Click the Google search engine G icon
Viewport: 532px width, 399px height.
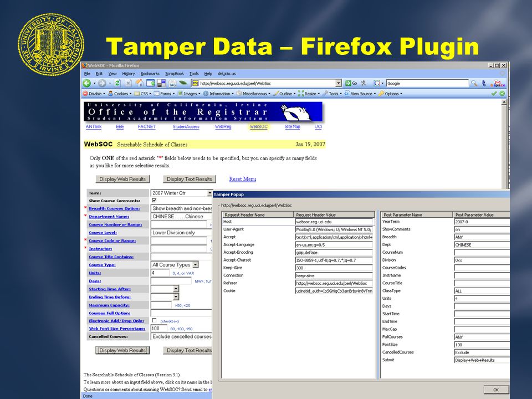tap(377, 83)
